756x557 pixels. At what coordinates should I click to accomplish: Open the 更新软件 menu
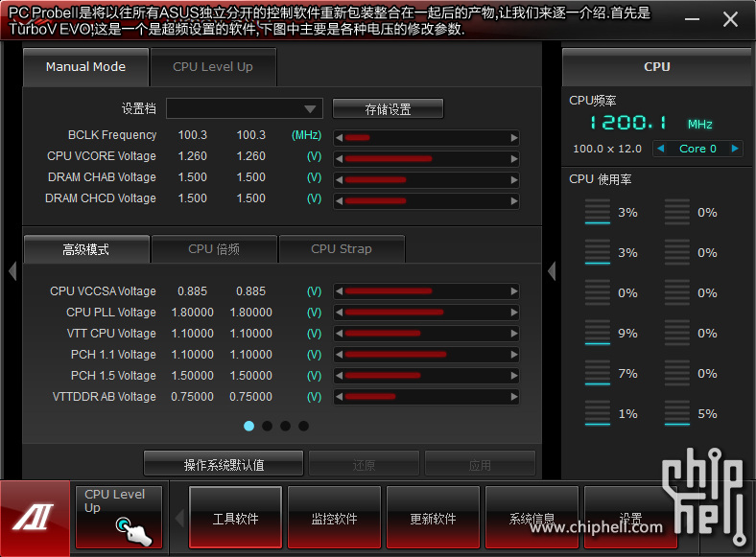point(433,518)
